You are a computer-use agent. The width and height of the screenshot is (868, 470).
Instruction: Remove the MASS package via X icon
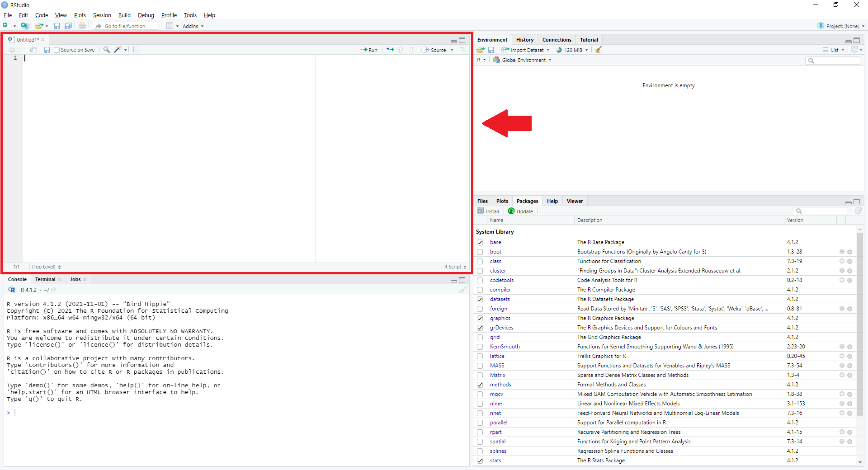(849, 366)
